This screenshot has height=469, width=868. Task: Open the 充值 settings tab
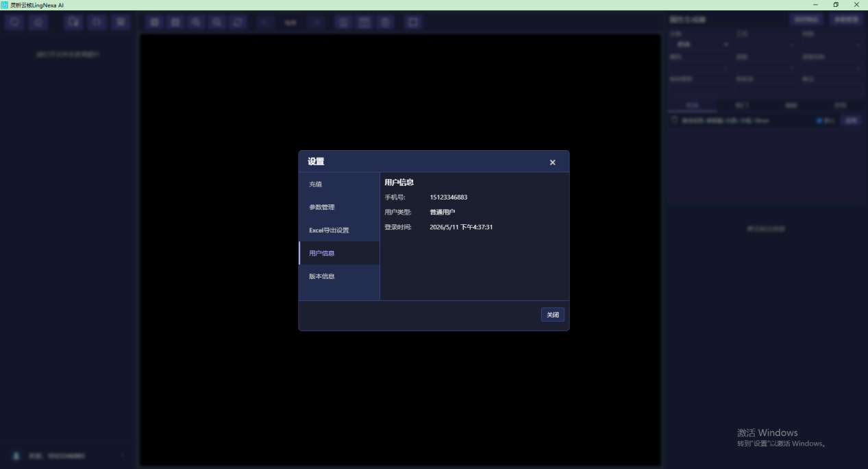[x=339, y=184]
